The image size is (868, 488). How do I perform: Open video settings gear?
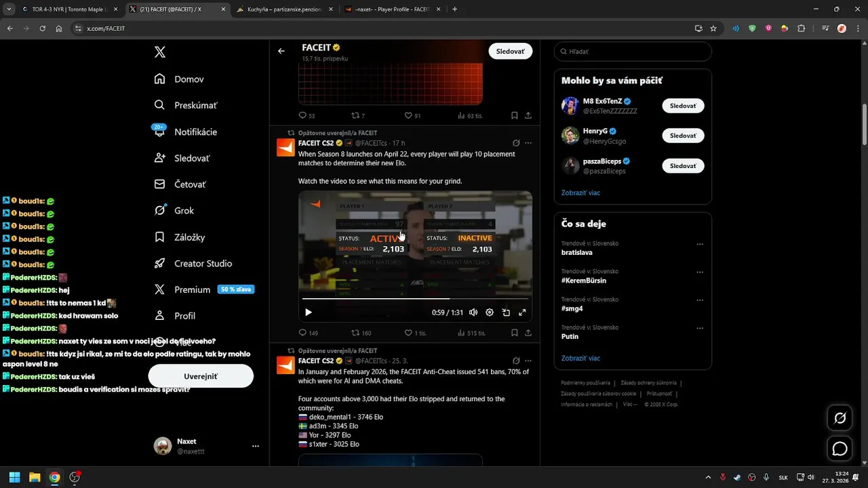[x=490, y=312]
